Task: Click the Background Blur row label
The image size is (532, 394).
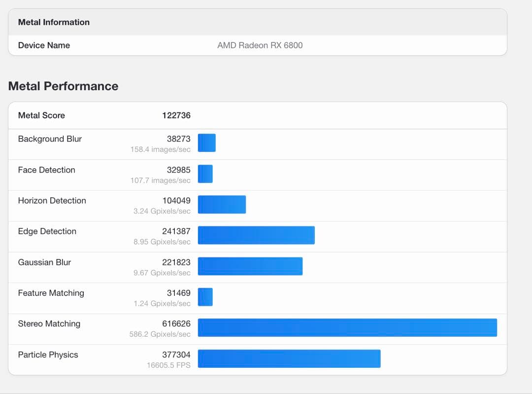Action: pyautogui.click(x=50, y=139)
